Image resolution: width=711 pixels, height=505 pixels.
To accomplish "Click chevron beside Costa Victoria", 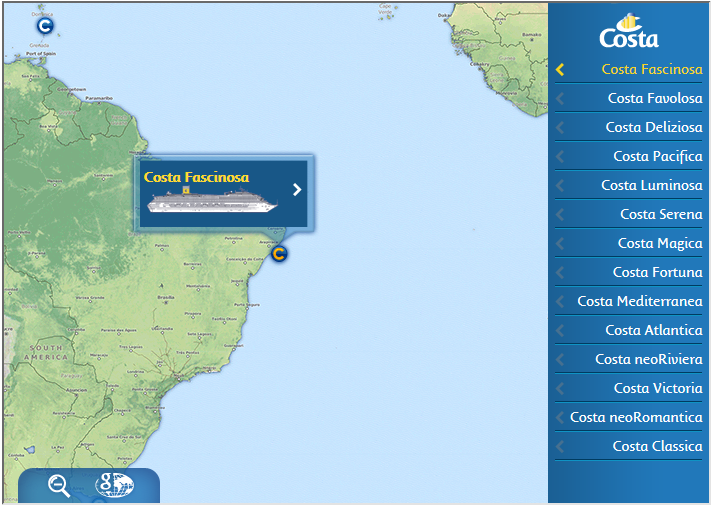I will click(x=560, y=388).
